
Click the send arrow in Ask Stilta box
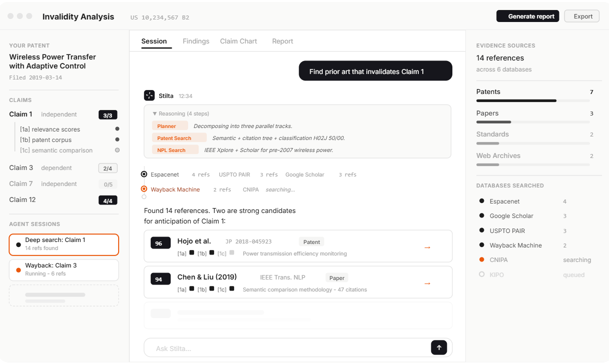[439, 347]
